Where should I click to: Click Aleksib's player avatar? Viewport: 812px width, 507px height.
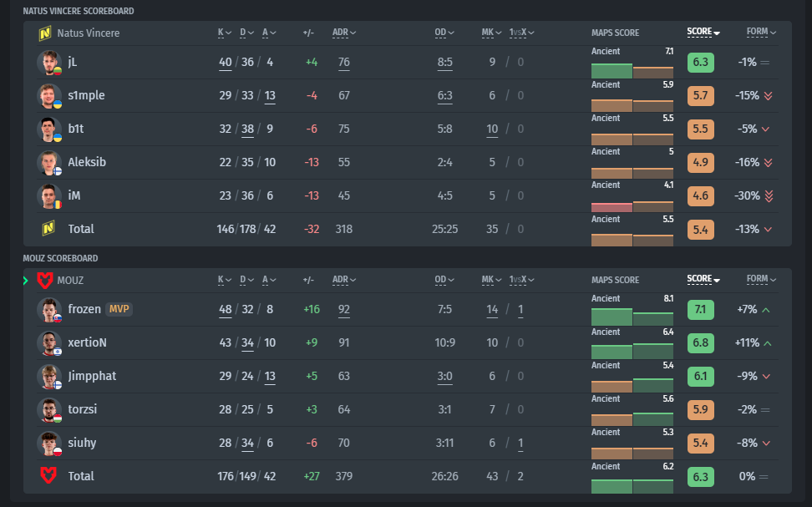pyautogui.click(x=49, y=163)
